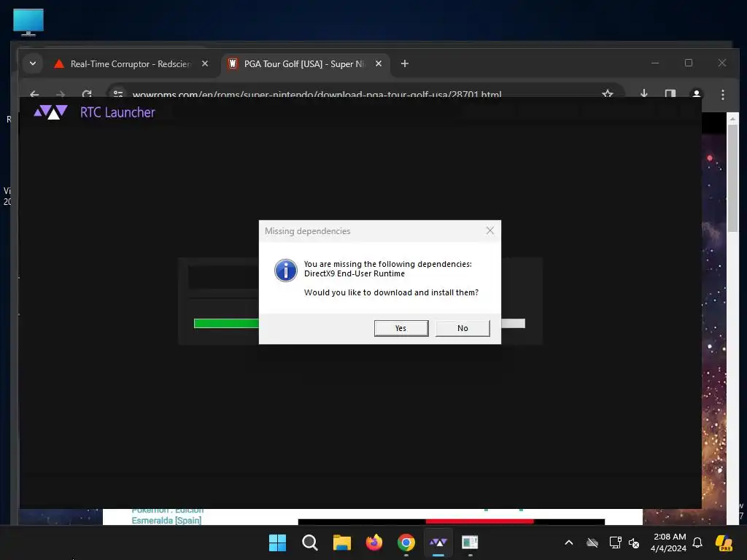This screenshot has width=747, height=560.
Task: Click No in Missing dependencies dialog
Action: pyautogui.click(x=462, y=328)
